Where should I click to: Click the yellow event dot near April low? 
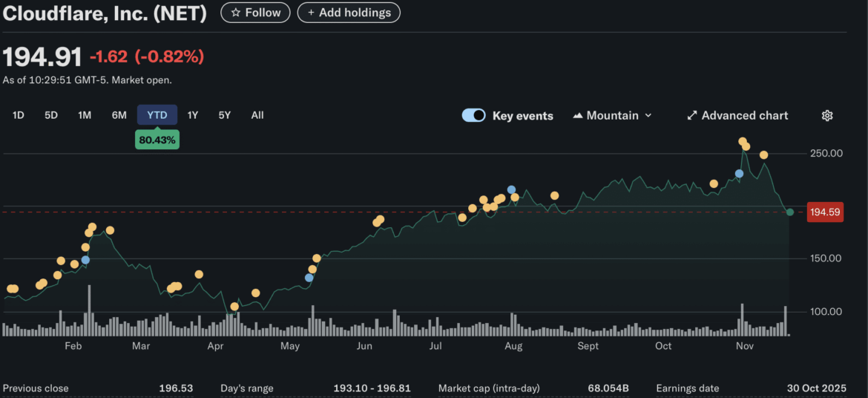pos(234,307)
